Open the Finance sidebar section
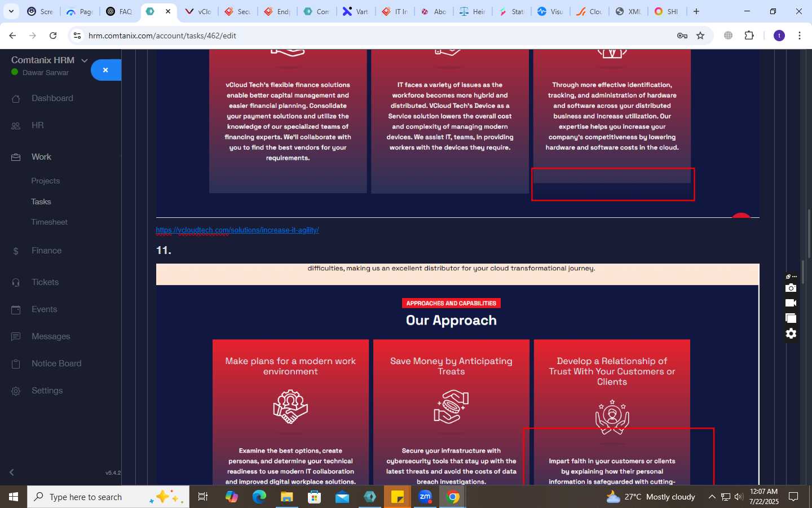Viewport: 812px width, 508px height. coord(47,251)
